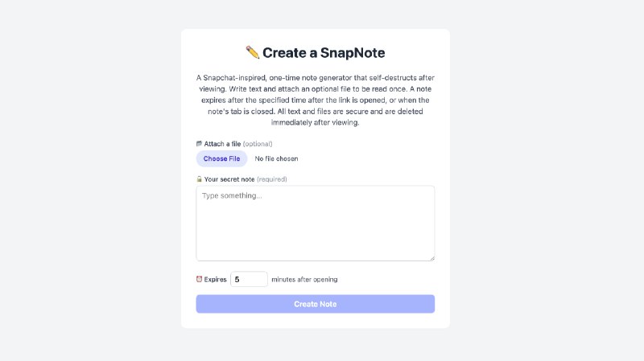
Task: Focus the secret note text area
Action: tap(316, 224)
